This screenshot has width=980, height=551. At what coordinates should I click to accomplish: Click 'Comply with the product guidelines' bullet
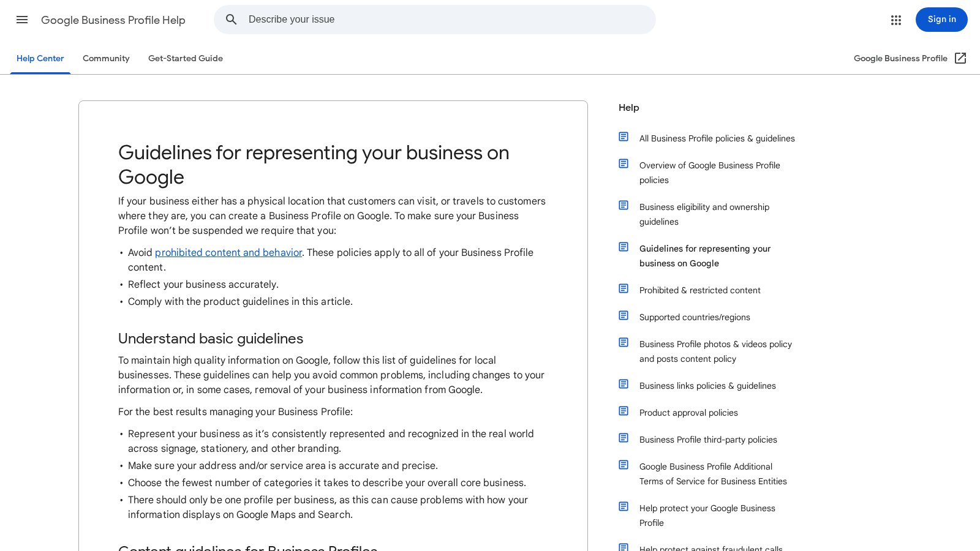[x=240, y=301]
